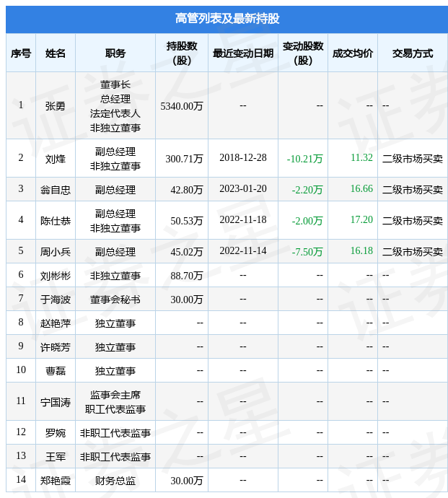Select the name 赵艳萍
Image resolution: width=448 pixels, height=498 pixels.
click(x=56, y=323)
